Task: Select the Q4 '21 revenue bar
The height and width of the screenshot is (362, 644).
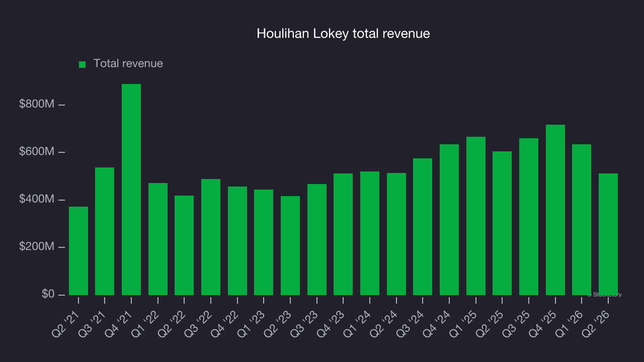Action: [x=131, y=190]
